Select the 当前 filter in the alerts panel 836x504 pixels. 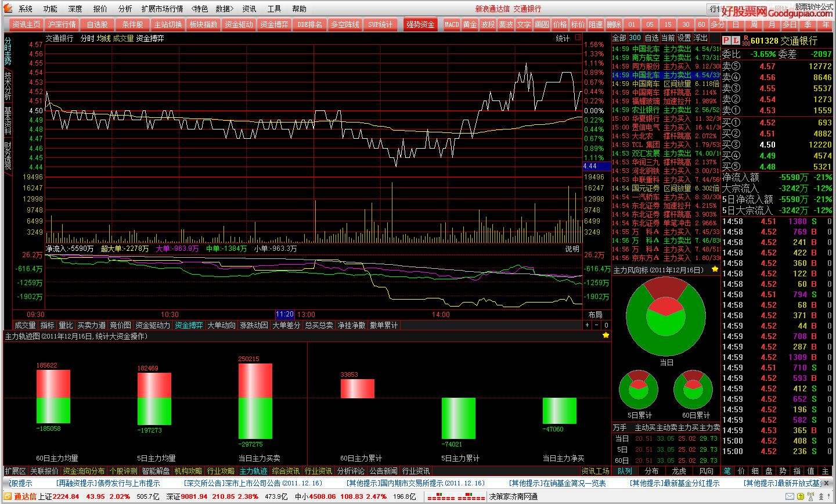668,38
